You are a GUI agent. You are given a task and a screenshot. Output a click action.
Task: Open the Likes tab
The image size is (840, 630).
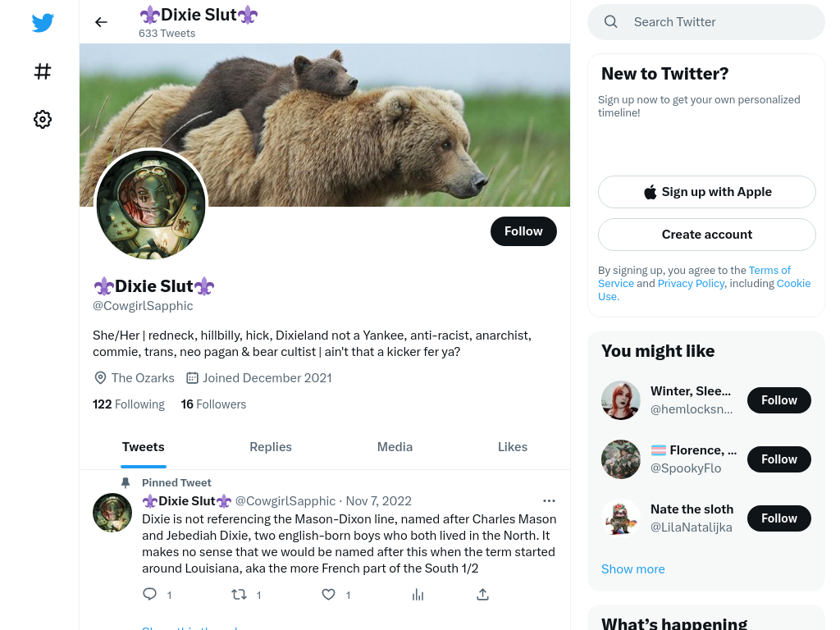pos(513,447)
